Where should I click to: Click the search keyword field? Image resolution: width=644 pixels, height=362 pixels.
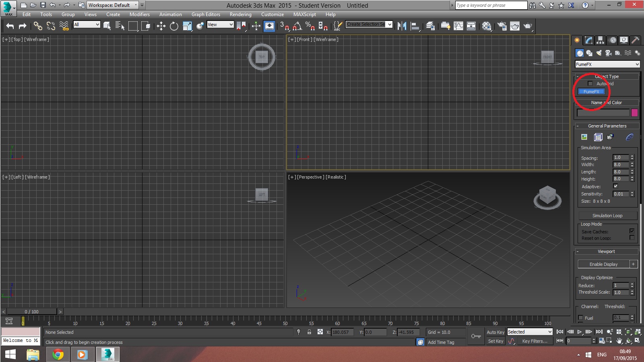[491, 5]
